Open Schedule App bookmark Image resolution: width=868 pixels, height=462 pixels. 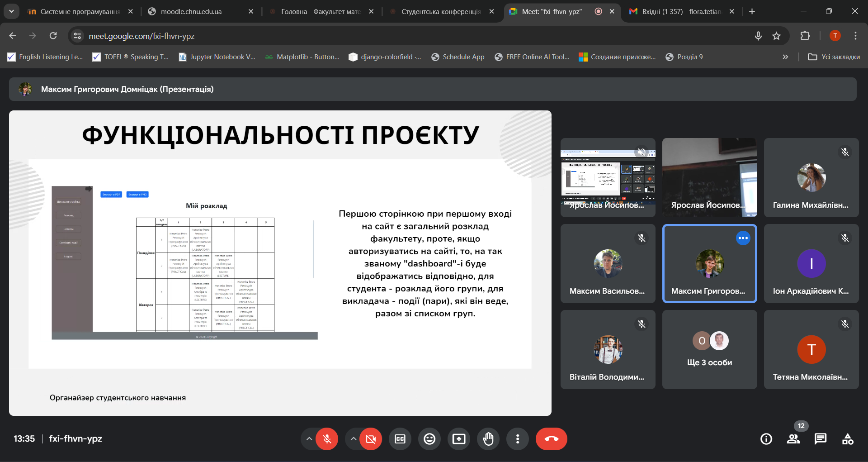pyautogui.click(x=458, y=57)
